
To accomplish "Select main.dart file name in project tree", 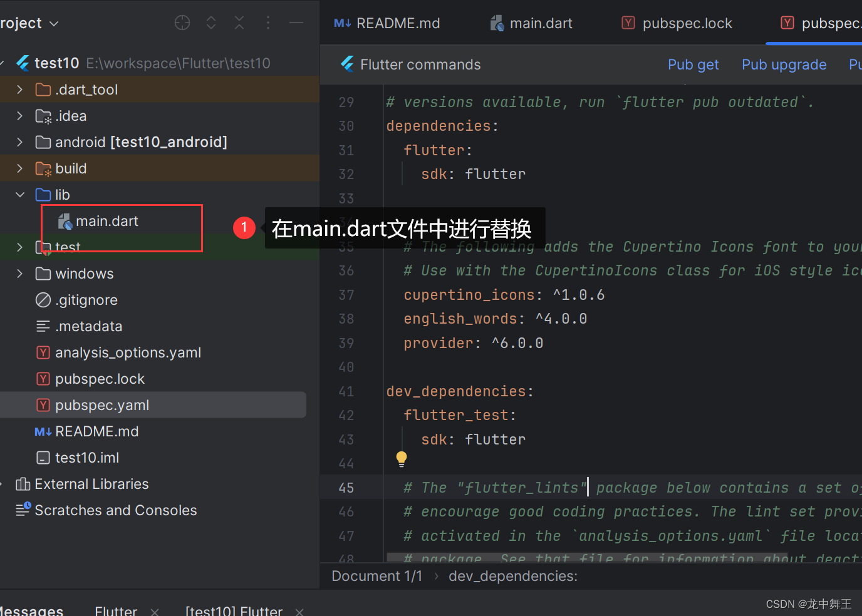I will pyautogui.click(x=107, y=221).
